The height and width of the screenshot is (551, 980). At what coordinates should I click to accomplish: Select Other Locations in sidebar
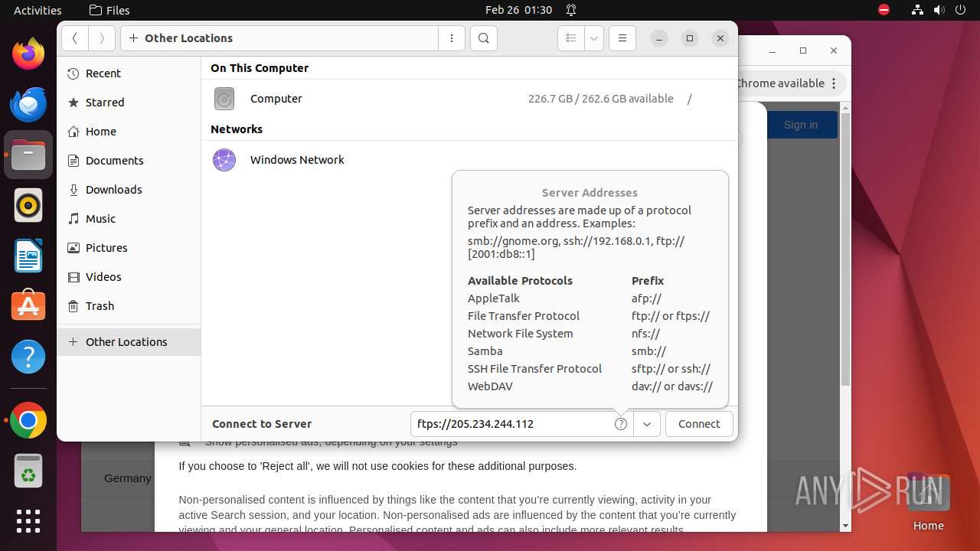point(129,342)
